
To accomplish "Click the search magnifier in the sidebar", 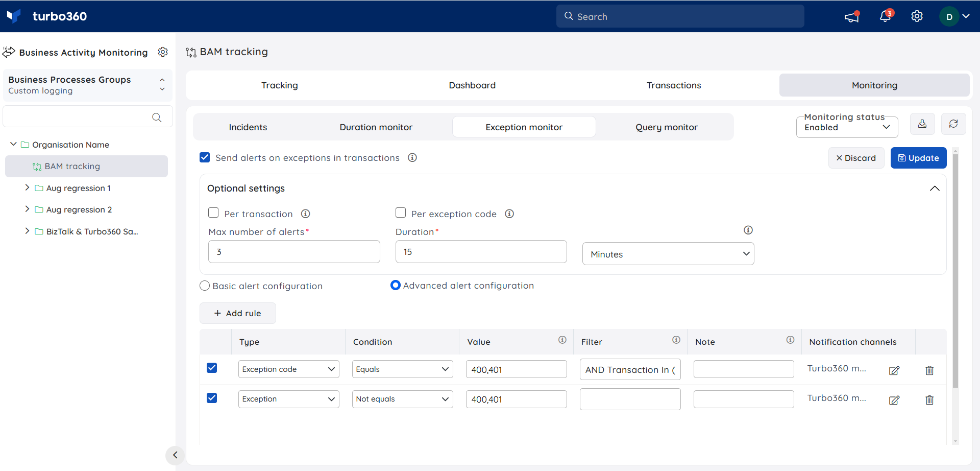I will click(157, 117).
